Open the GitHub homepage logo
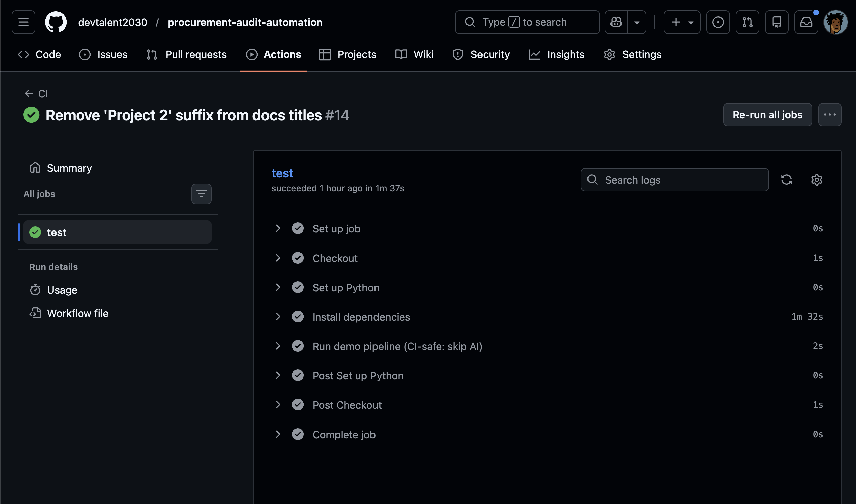This screenshot has height=504, width=856. 56,22
